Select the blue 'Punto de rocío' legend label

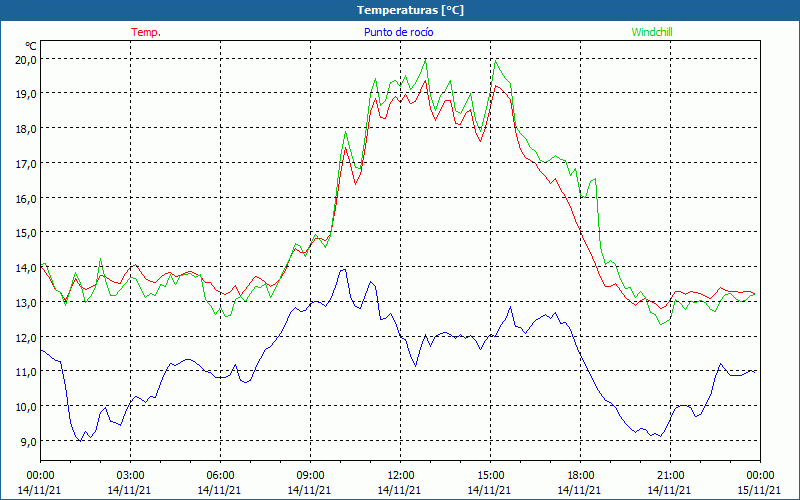398,32
